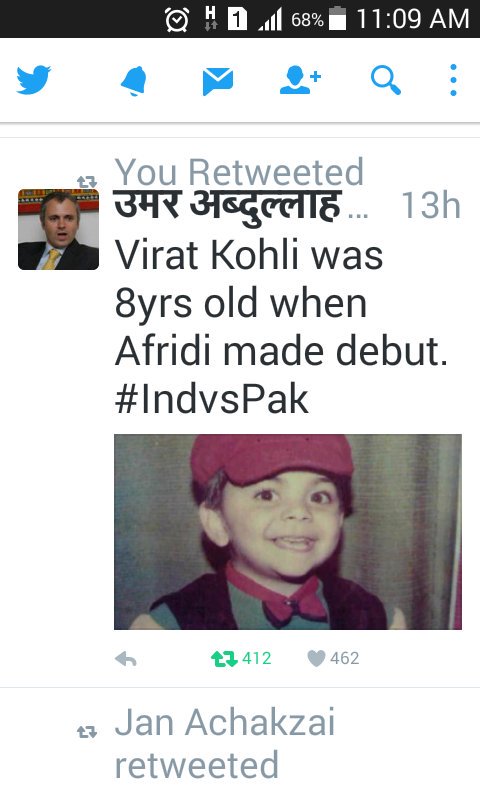Open the tweet author's profile picture
This screenshot has width=480, height=800.
(x=58, y=229)
